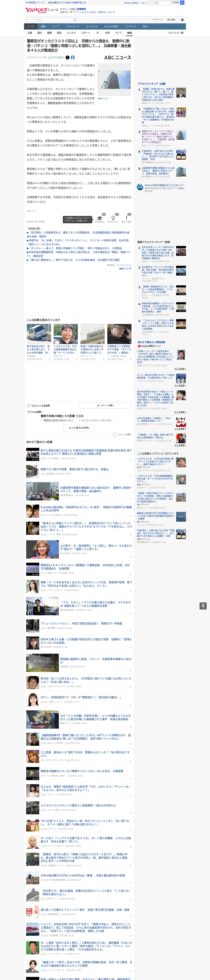React with the わかりやすい light bulb icon
This screenshot has height=980, width=210.
(113, 218)
